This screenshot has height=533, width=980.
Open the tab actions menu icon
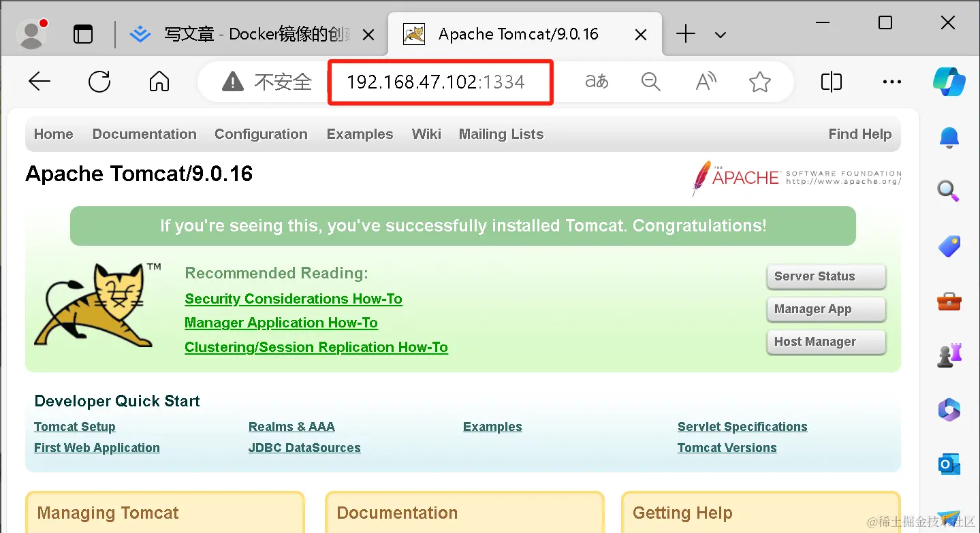tap(83, 34)
